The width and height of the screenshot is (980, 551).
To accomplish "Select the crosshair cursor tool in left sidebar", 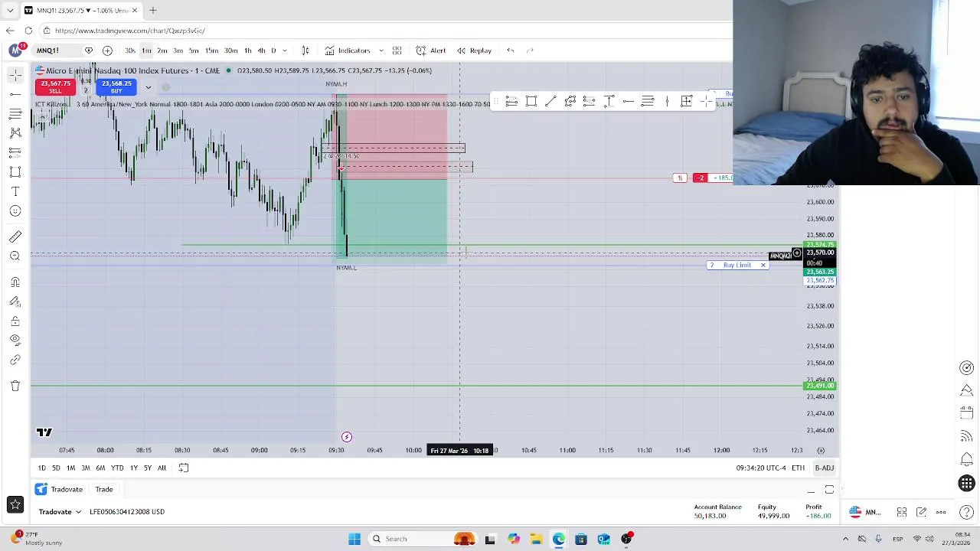I will tap(15, 74).
